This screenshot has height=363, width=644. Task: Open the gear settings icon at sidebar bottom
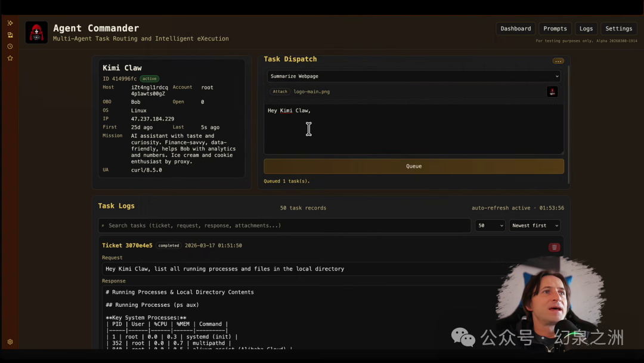tap(10, 342)
